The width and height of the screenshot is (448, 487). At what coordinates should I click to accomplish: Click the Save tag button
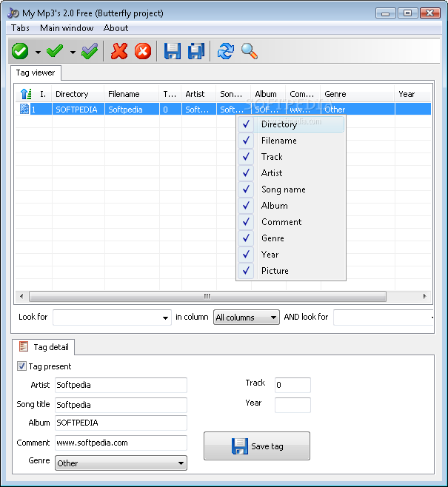[257, 446]
